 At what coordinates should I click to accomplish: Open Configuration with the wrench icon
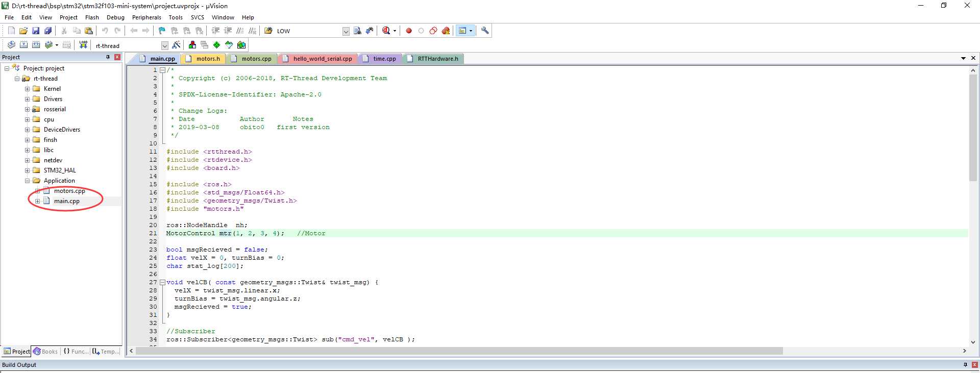[484, 31]
